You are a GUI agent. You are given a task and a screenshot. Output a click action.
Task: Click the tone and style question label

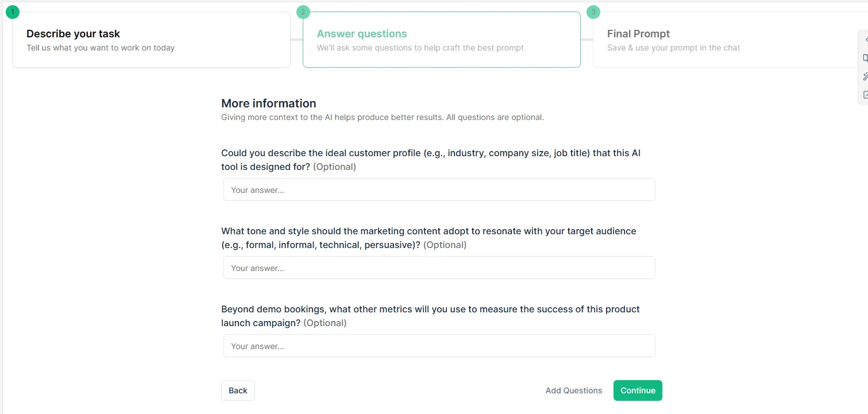click(428, 238)
